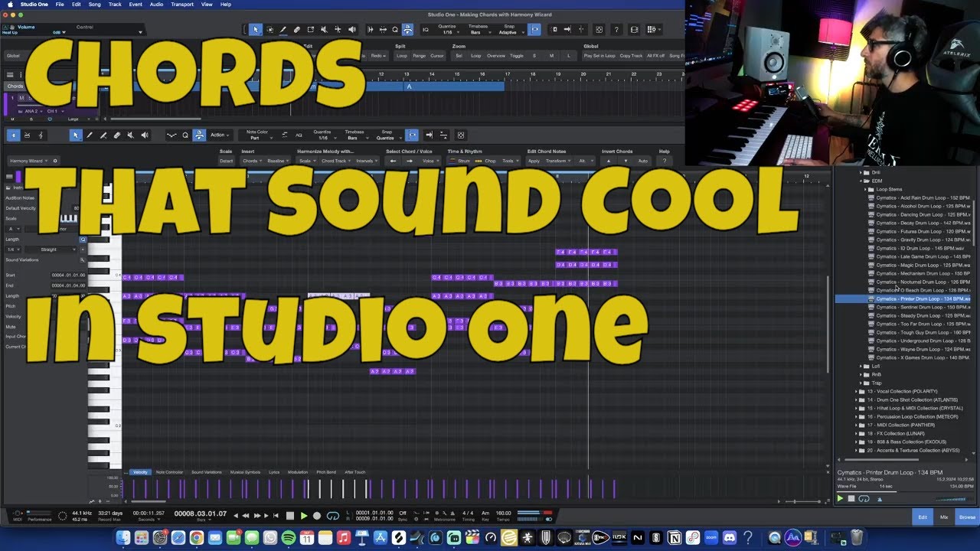980x551 pixels.
Task: Toggle Snap in the top toolbar
Action: pos(534,29)
